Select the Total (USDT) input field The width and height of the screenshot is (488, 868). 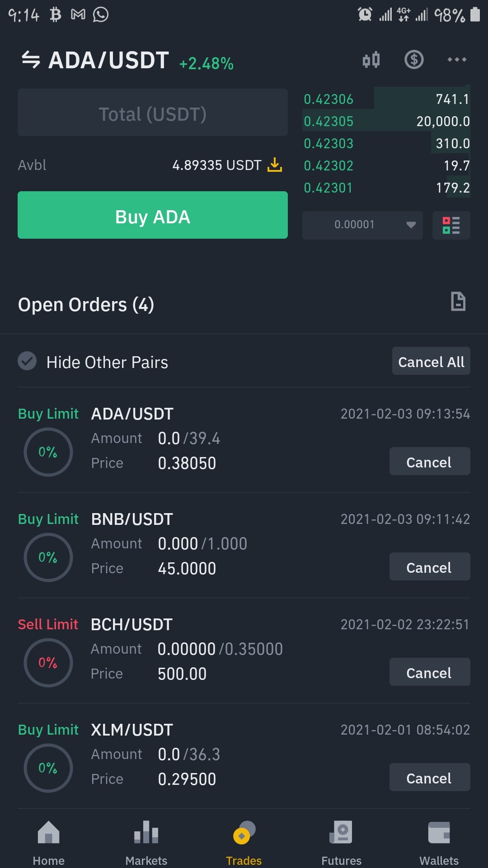[153, 113]
